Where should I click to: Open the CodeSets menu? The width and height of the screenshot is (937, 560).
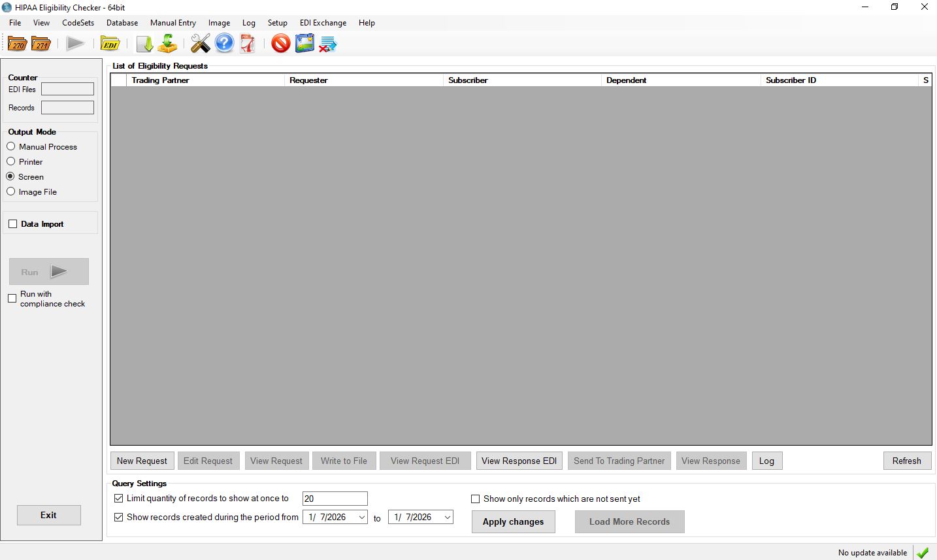[78, 23]
